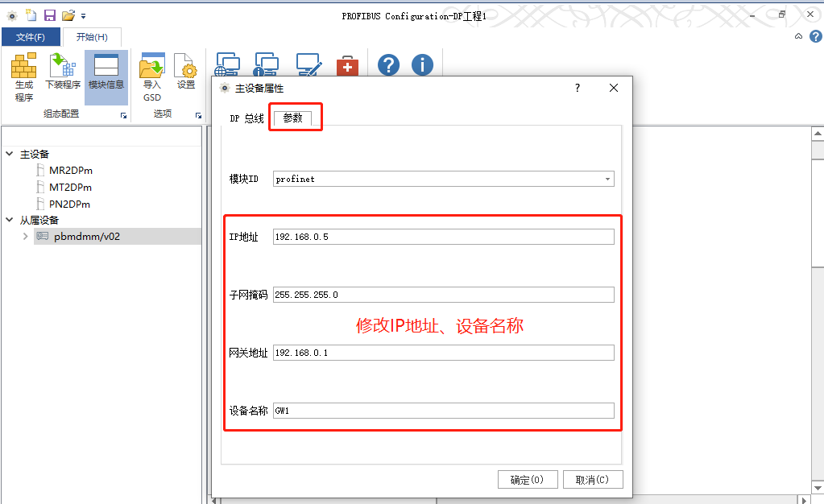This screenshot has width=824, height=504.
Task: Click the save floppy disk icon
Action: [49, 16]
